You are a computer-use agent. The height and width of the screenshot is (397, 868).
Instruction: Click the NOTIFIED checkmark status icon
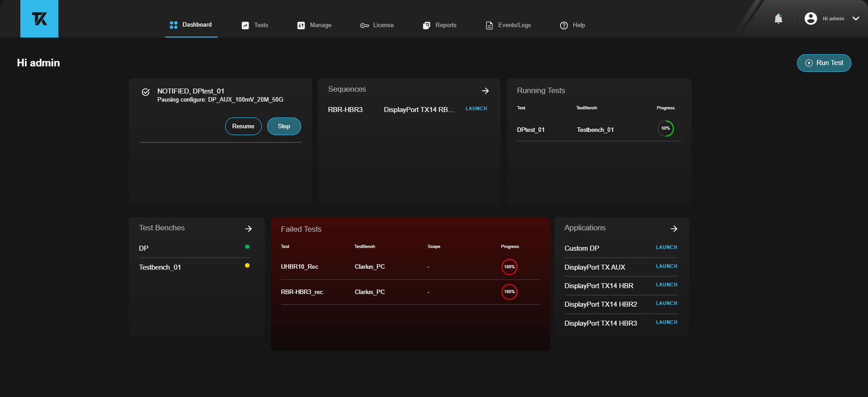146,92
